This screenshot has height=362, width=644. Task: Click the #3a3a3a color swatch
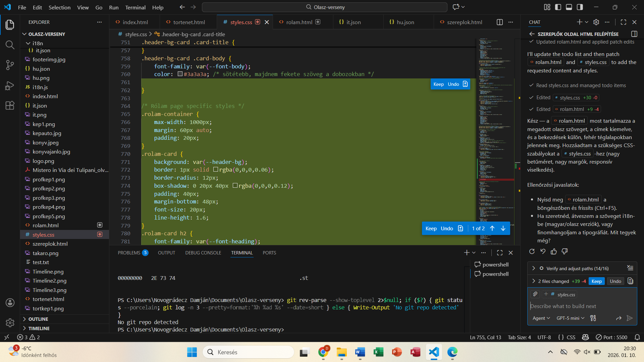click(180, 74)
